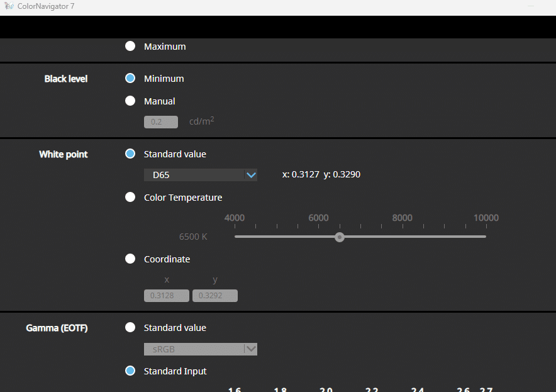The height and width of the screenshot is (392, 556).
Task: Click the Black level section label
Action: click(x=65, y=79)
